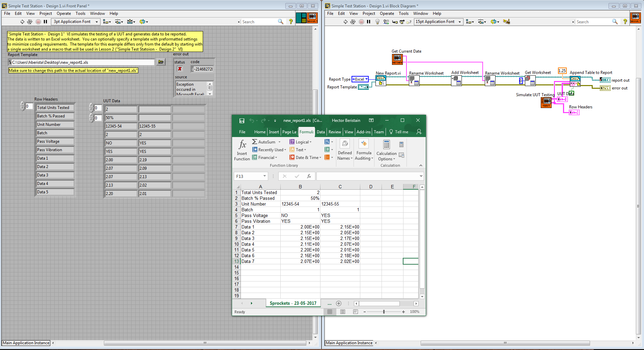Open Excel's Name Box dropdown arrow

coord(264,176)
